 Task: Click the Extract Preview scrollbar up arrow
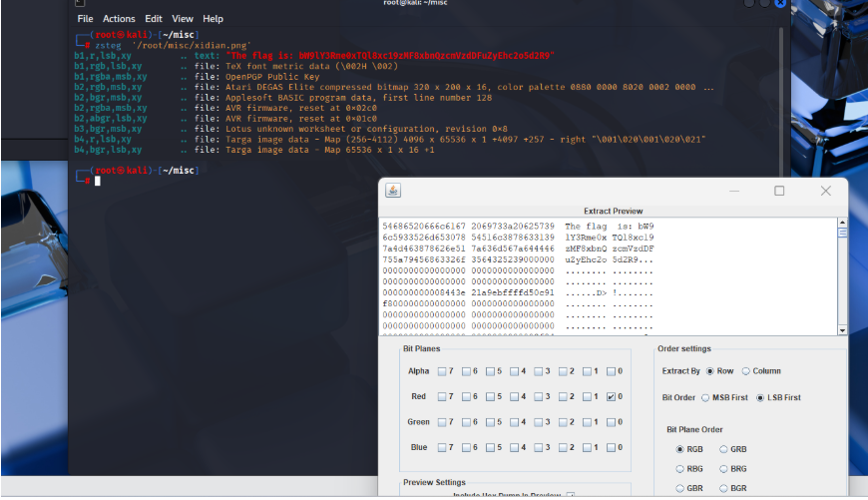(x=842, y=223)
